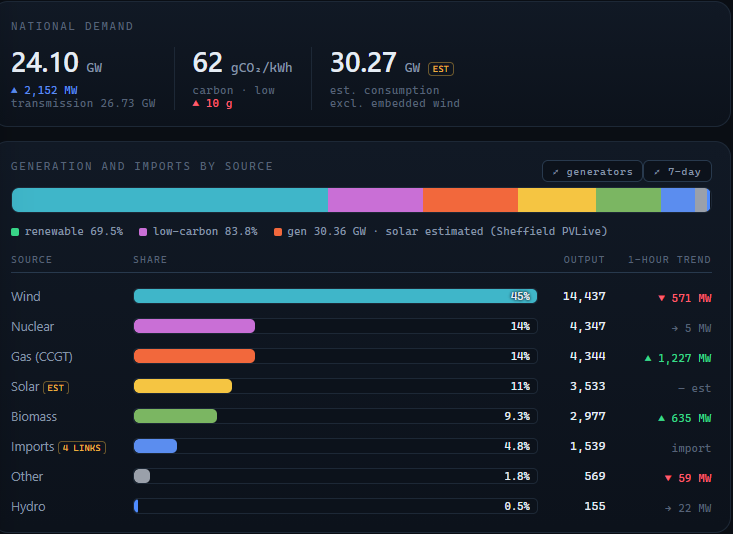
Task: Select the Gas (CCGT) source row label
Action: pos(42,357)
